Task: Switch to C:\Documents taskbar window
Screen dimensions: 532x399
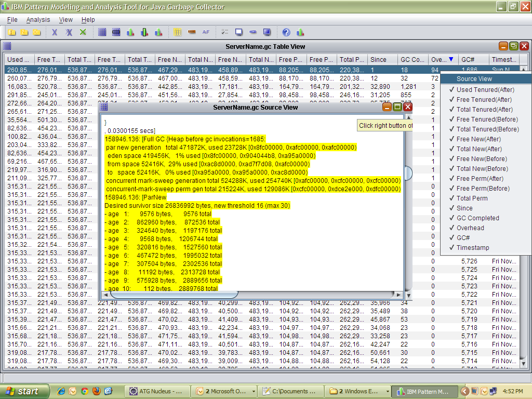Action: pos(290,391)
